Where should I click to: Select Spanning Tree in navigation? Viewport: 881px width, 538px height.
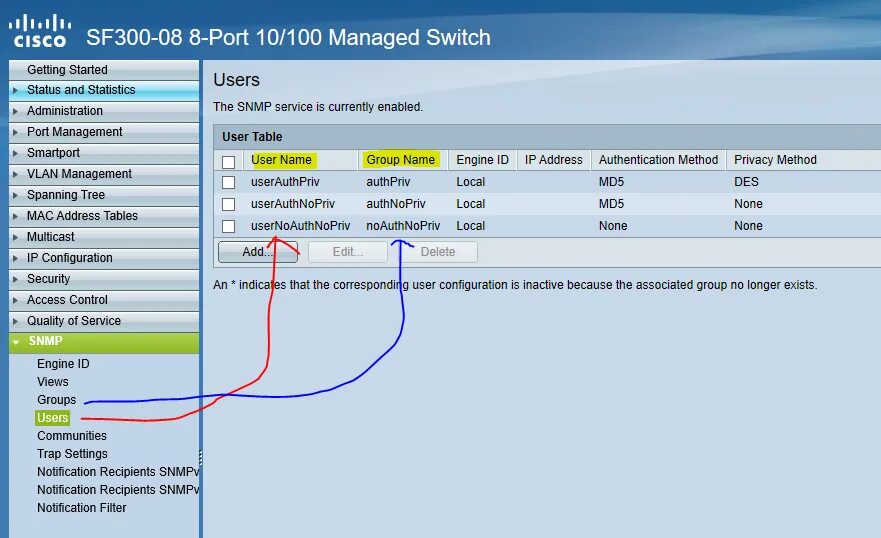click(x=104, y=195)
